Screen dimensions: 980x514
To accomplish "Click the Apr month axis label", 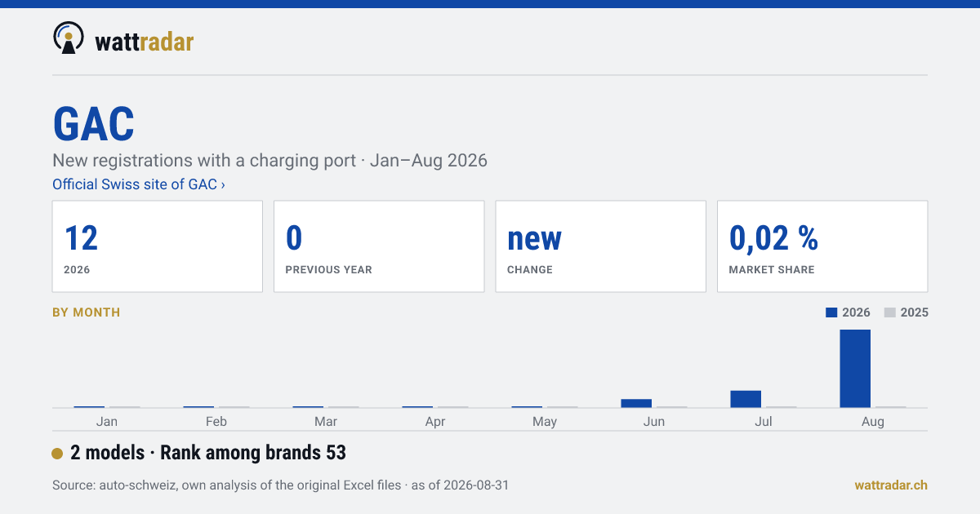I will point(435,421).
